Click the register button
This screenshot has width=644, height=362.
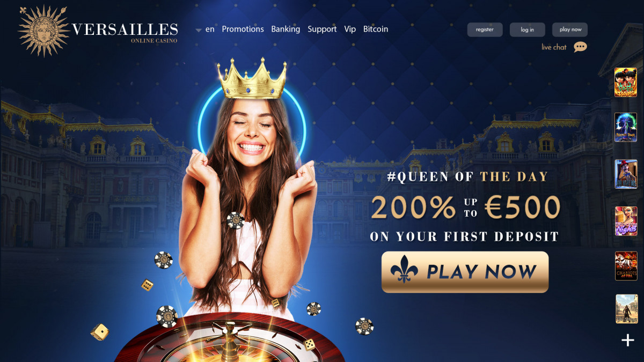pyautogui.click(x=485, y=29)
